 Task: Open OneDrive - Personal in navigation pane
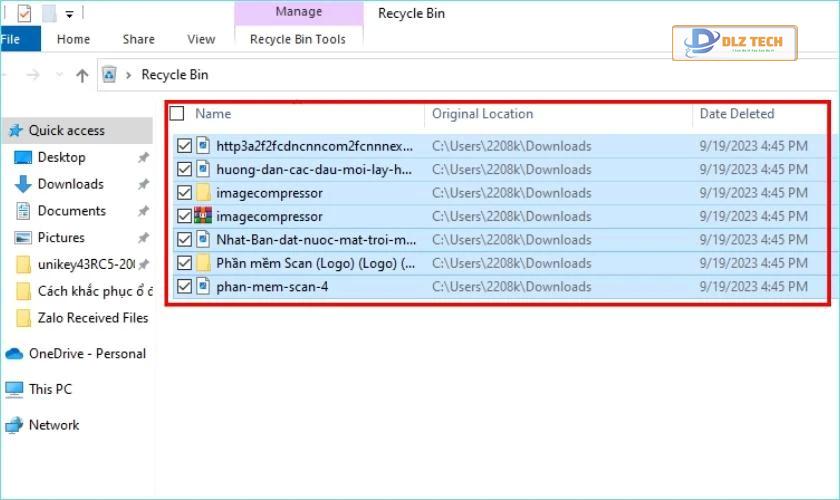(x=87, y=354)
